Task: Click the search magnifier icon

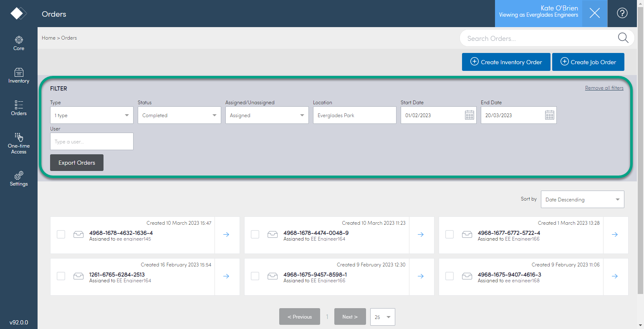Action: pos(623,38)
